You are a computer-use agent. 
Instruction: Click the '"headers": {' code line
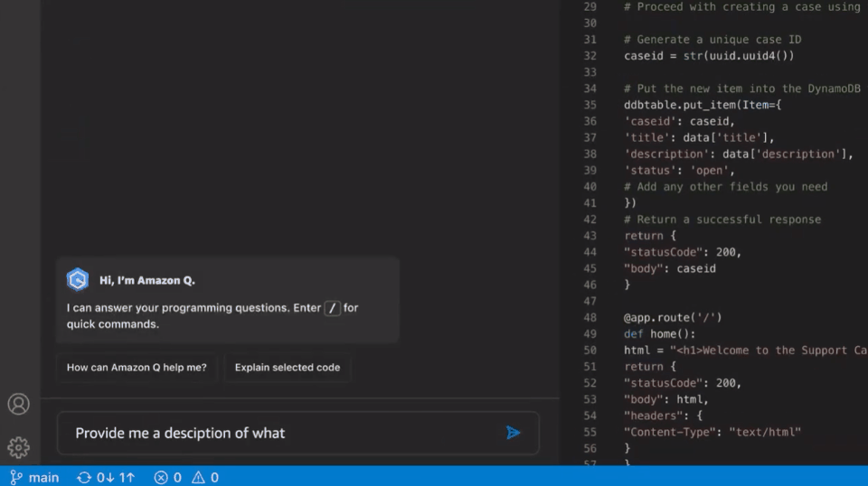663,416
